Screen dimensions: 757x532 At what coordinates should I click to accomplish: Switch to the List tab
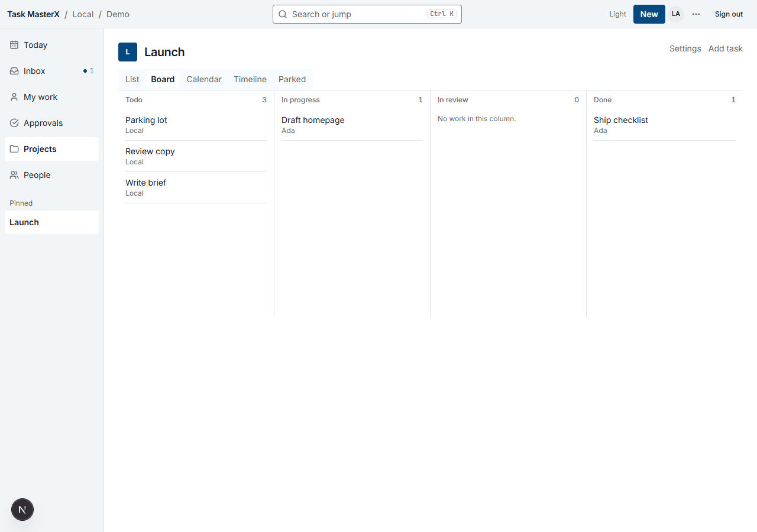[x=132, y=79]
